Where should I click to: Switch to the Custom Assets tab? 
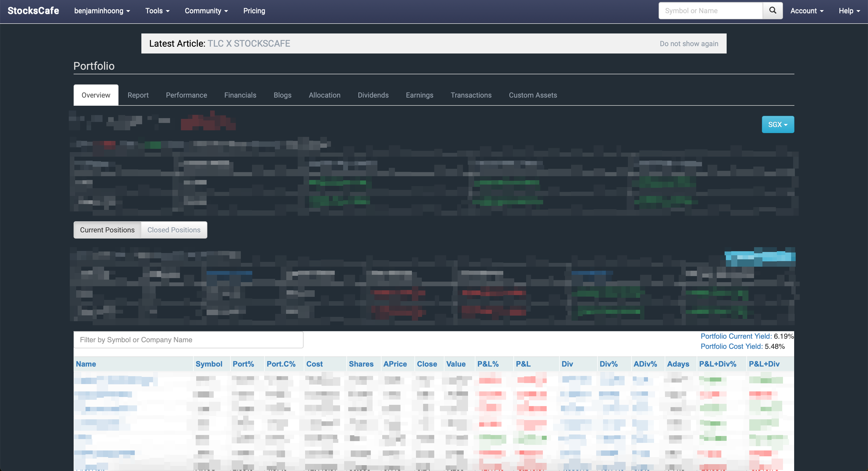(x=532, y=95)
